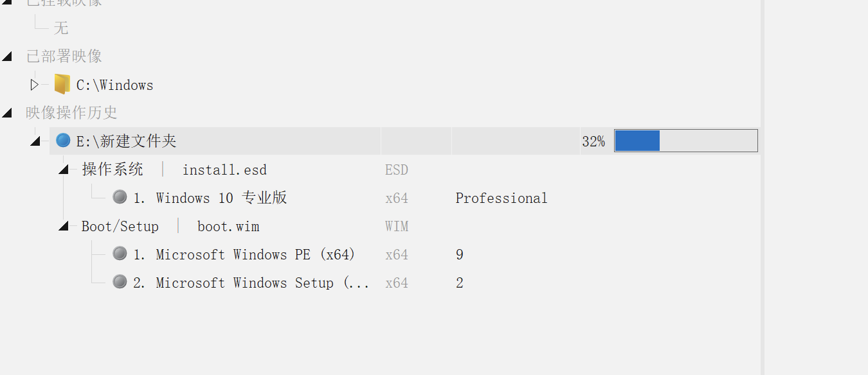Collapse the 映像操作历史 section
Screen dimensions: 868x375
(x=7, y=113)
